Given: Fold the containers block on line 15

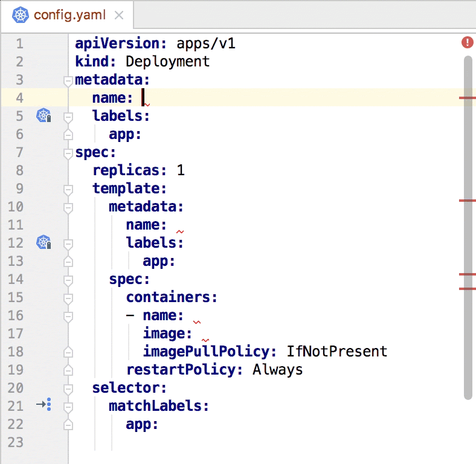Looking at the screenshot, I should pyautogui.click(x=68, y=297).
